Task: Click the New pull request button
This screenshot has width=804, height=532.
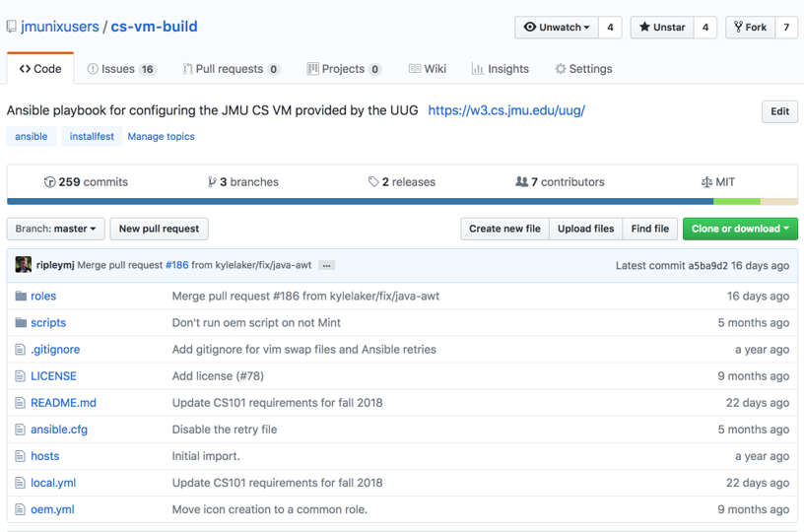Action: coord(159,229)
